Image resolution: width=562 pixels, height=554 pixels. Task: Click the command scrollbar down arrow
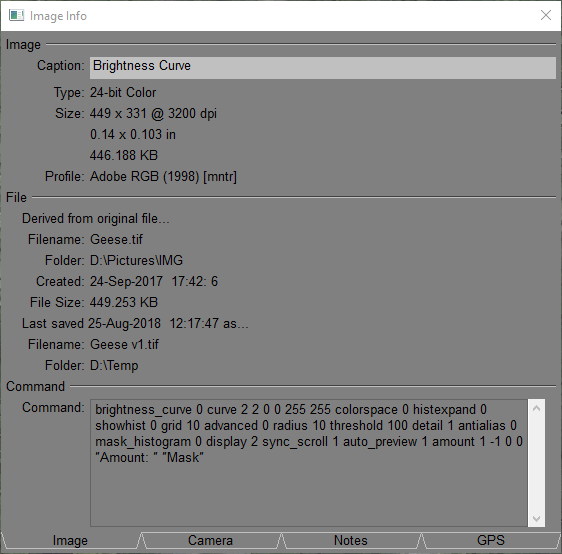[x=537, y=519]
